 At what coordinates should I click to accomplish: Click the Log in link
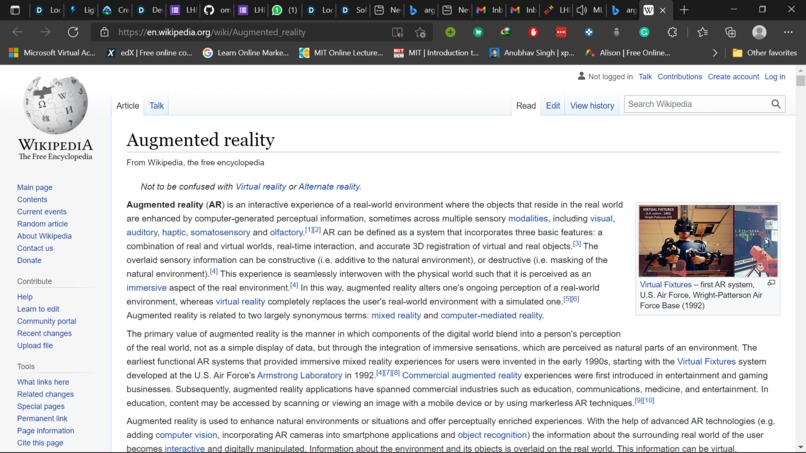coord(775,77)
